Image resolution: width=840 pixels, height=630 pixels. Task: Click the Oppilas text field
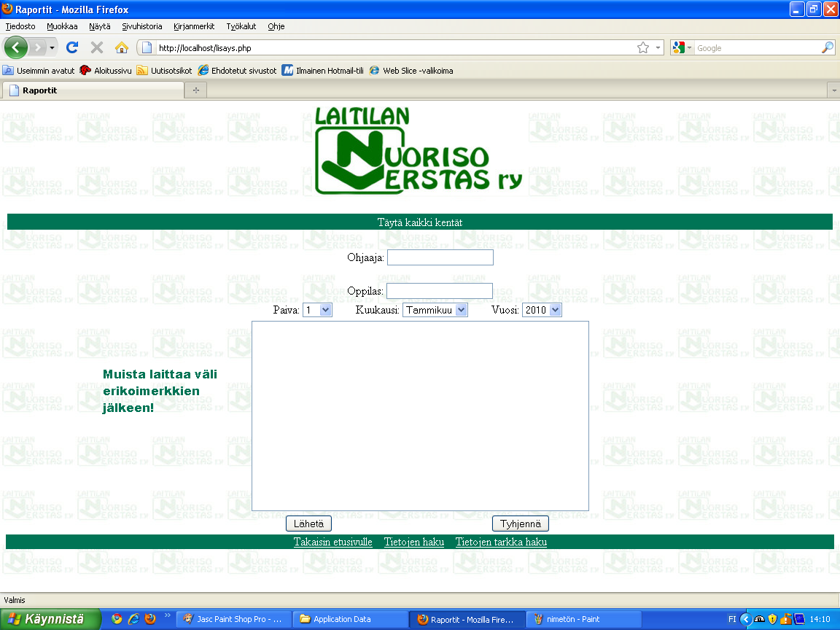tap(440, 291)
